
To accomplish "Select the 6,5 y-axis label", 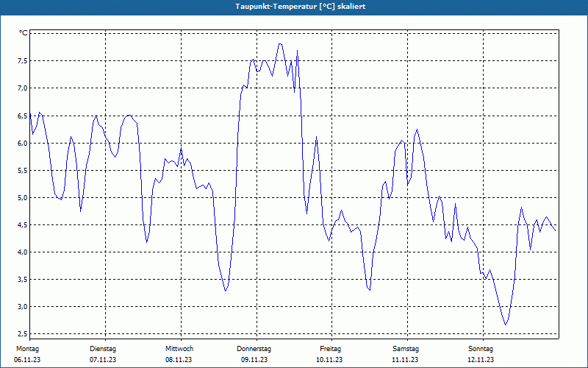I will [x=23, y=116].
